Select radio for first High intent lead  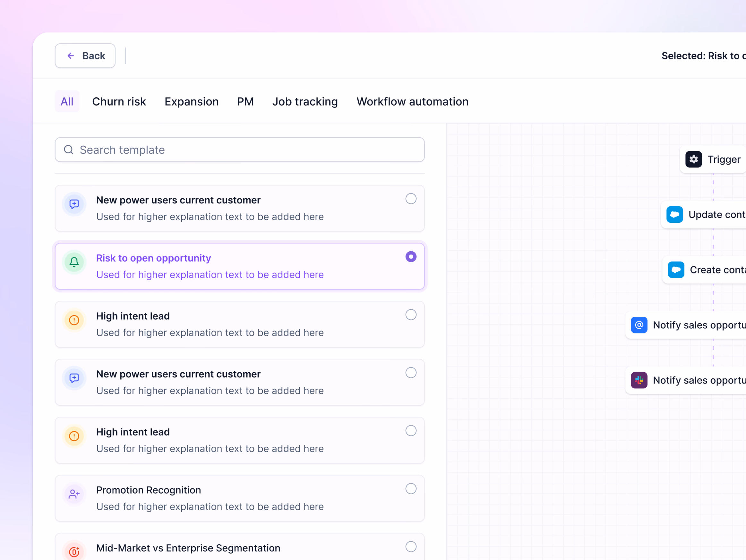[411, 315]
